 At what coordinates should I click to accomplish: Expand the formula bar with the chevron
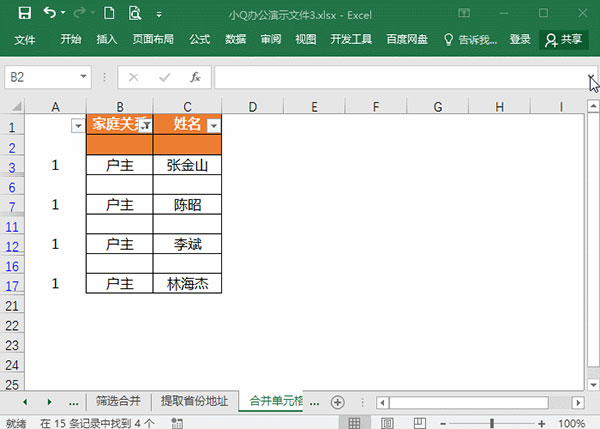(591, 77)
